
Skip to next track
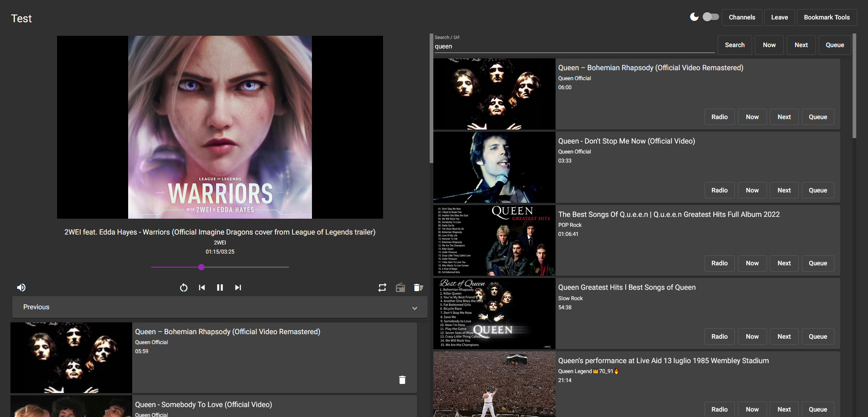tap(238, 288)
